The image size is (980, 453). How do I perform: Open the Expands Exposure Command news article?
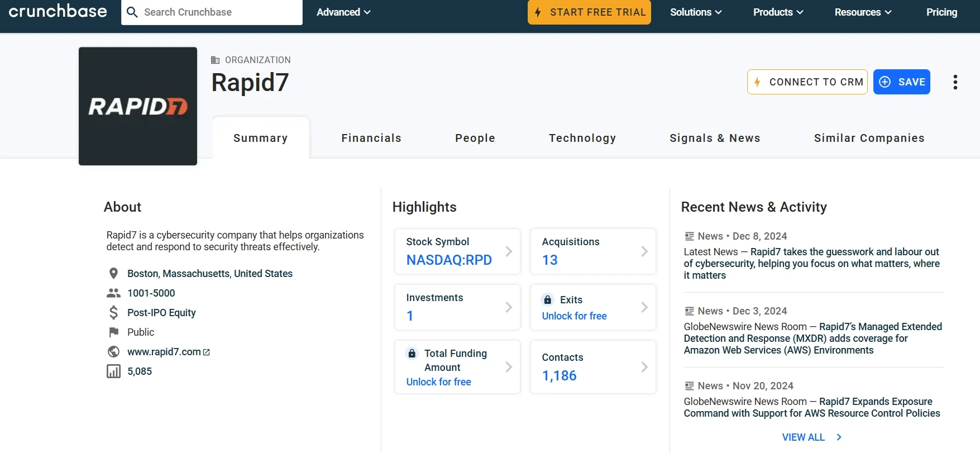click(x=812, y=407)
